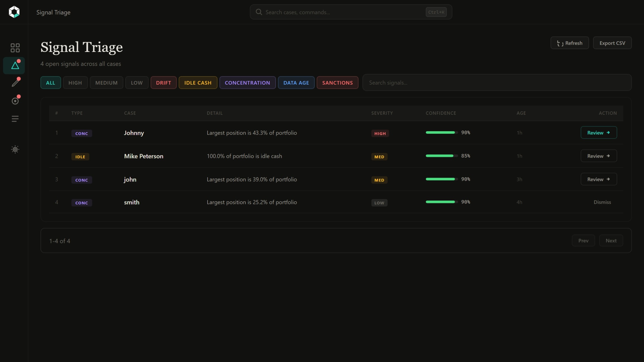The height and width of the screenshot is (362, 644).
Task: Toggle the IDLE CASH filter chip
Action: 198,83
